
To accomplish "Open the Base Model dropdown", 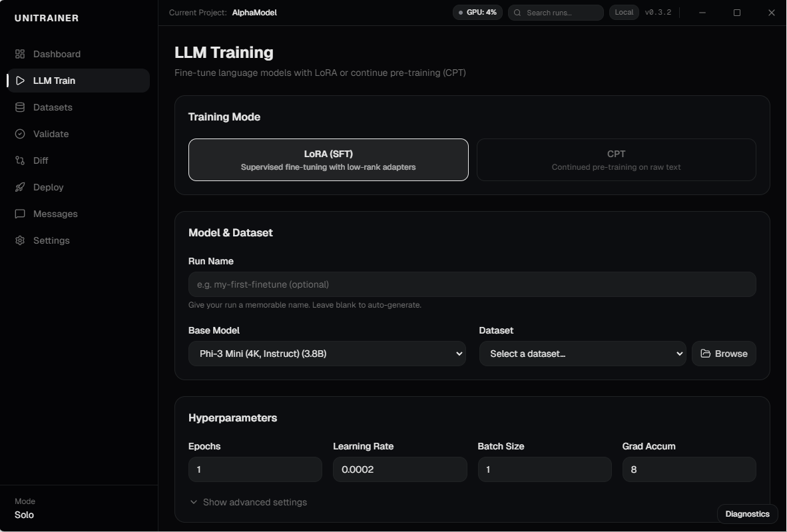I will [x=327, y=354].
